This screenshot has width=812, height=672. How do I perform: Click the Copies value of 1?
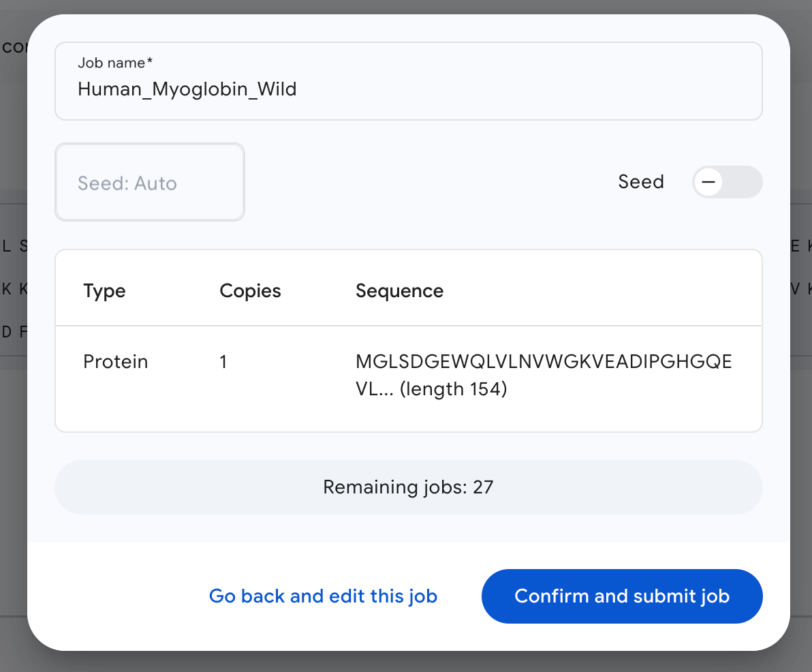(x=223, y=361)
